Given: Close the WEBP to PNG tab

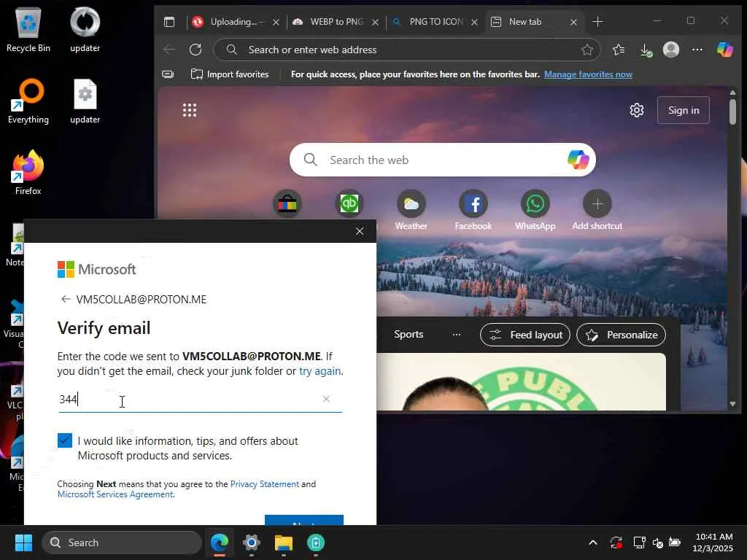Looking at the screenshot, I should (376, 22).
